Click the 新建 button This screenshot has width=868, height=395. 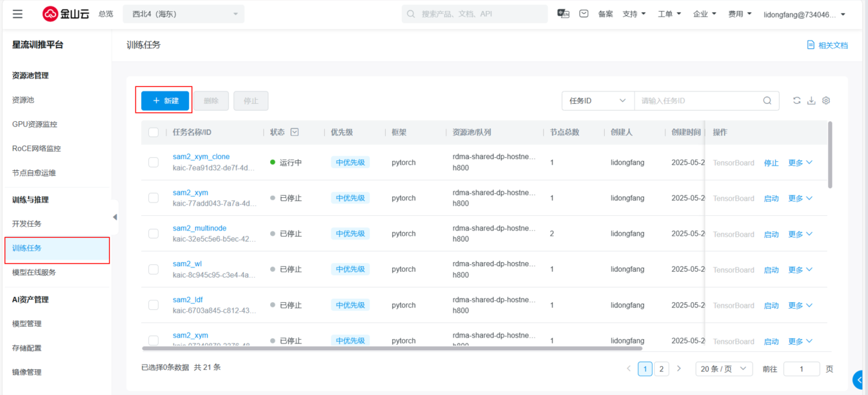[x=165, y=101]
